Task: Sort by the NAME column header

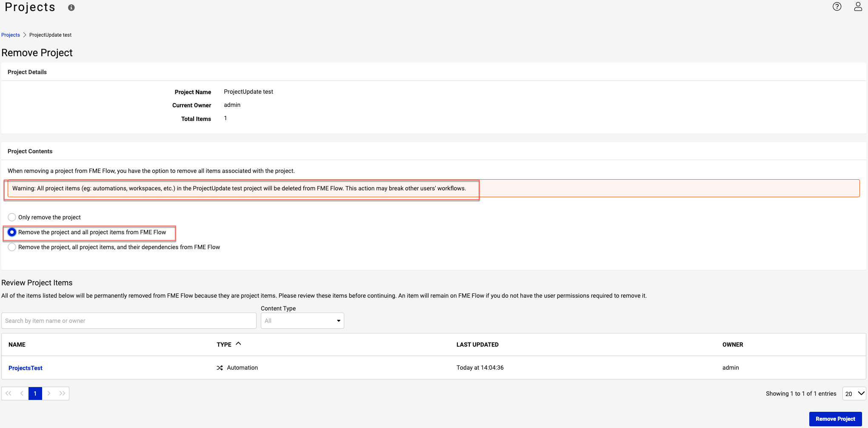Action: pos(17,345)
